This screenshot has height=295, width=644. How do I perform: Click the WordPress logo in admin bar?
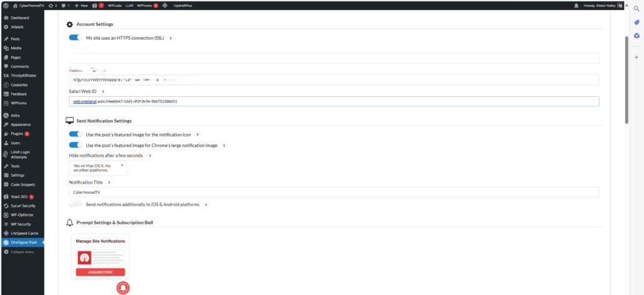coord(6,5)
